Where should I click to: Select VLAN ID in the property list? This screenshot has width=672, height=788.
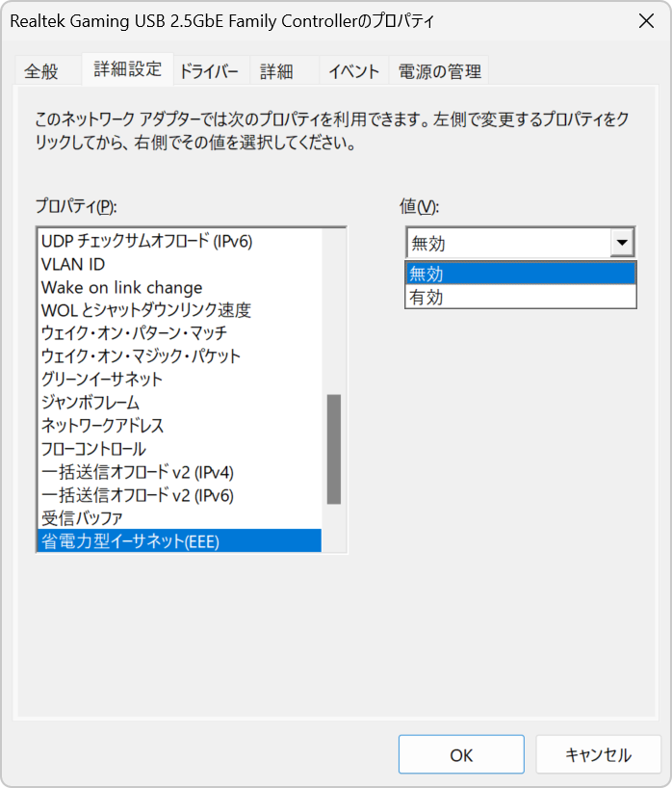pos(73,264)
